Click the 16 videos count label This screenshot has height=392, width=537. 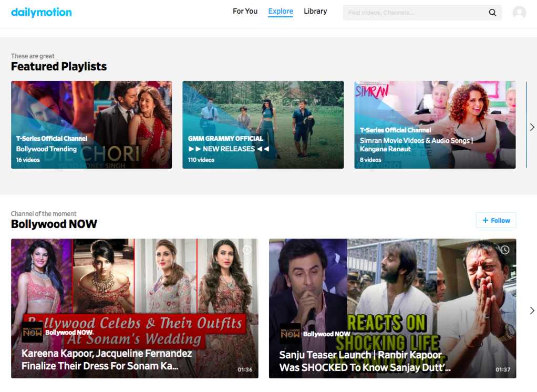(28, 160)
